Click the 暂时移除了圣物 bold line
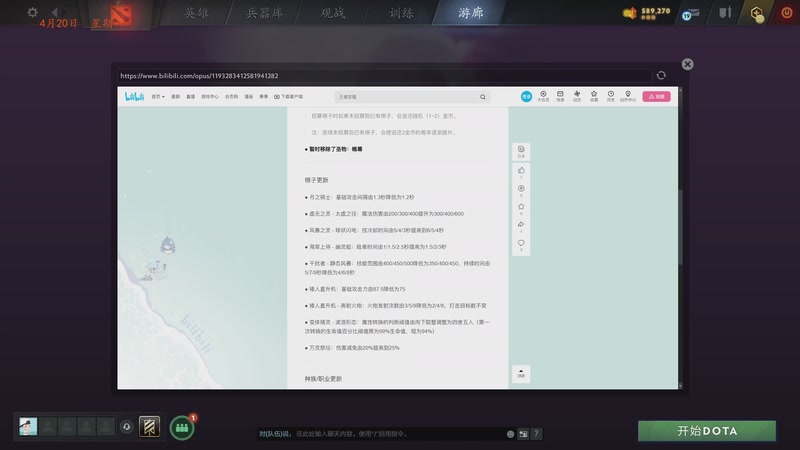800x450 pixels. click(334, 149)
